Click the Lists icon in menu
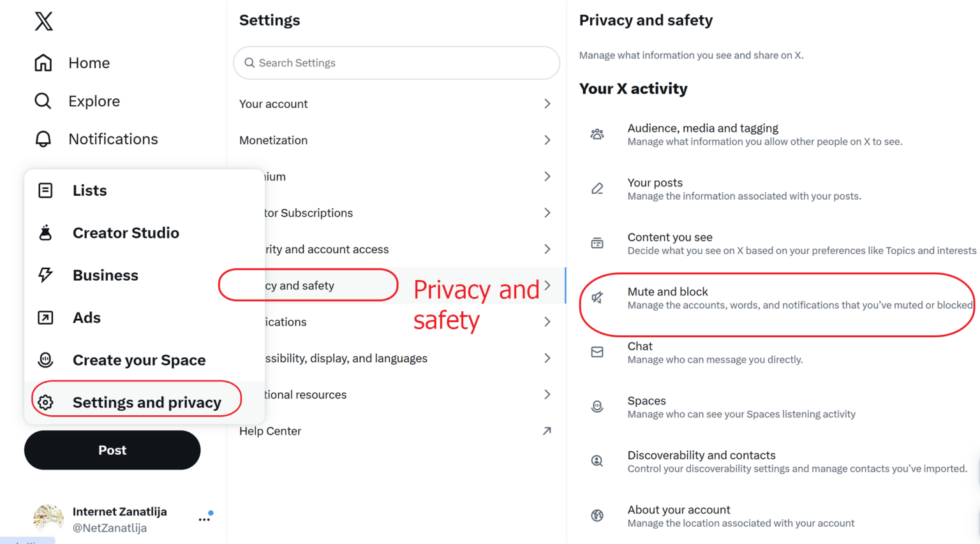 pos(45,190)
